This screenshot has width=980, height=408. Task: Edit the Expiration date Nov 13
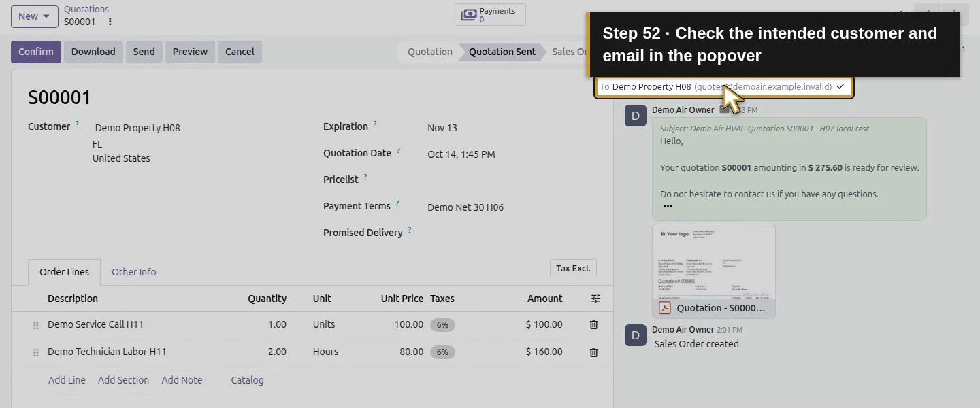[x=442, y=128]
